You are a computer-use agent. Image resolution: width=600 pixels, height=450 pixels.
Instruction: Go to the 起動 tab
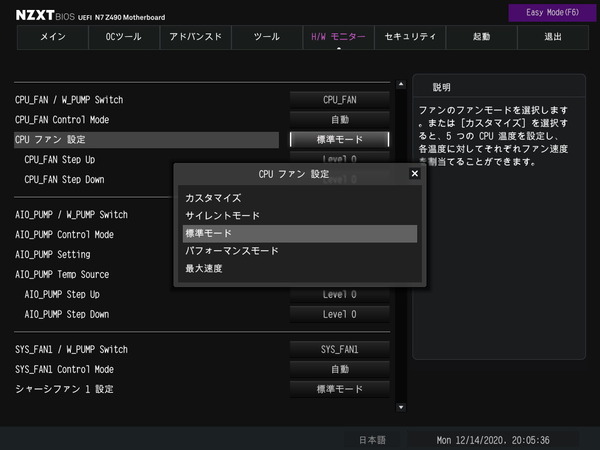(x=481, y=37)
